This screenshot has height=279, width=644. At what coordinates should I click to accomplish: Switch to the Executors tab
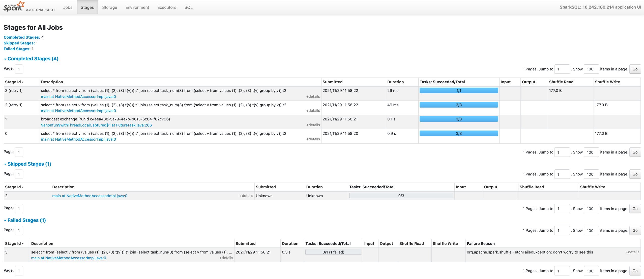point(167,7)
